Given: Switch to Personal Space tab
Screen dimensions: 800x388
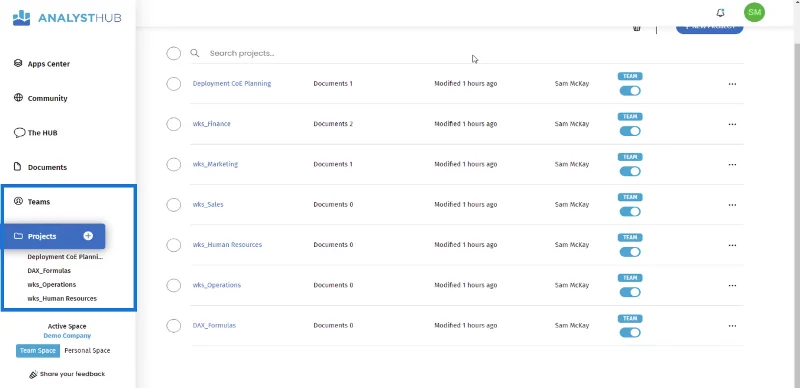Looking at the screenshot, I should click(87, 351).
